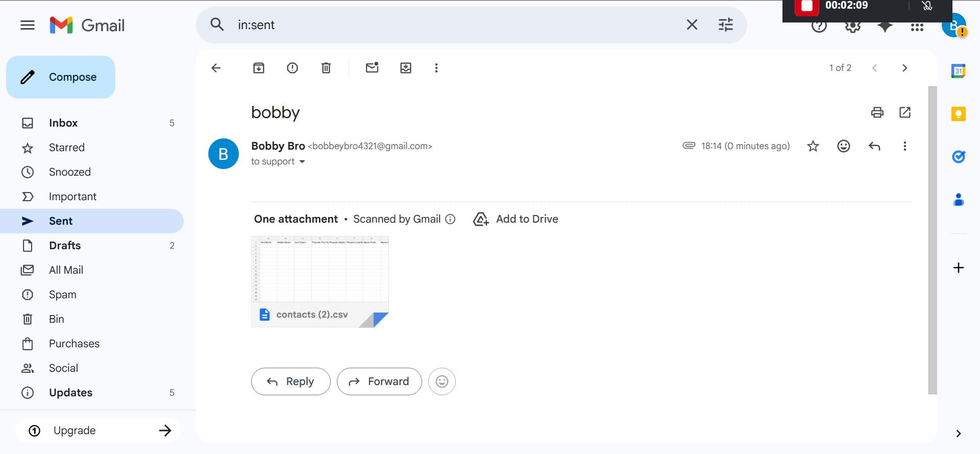Open the Inbox folder
Viewport: 980px width, 454px height.
click(x=92, y=123)
